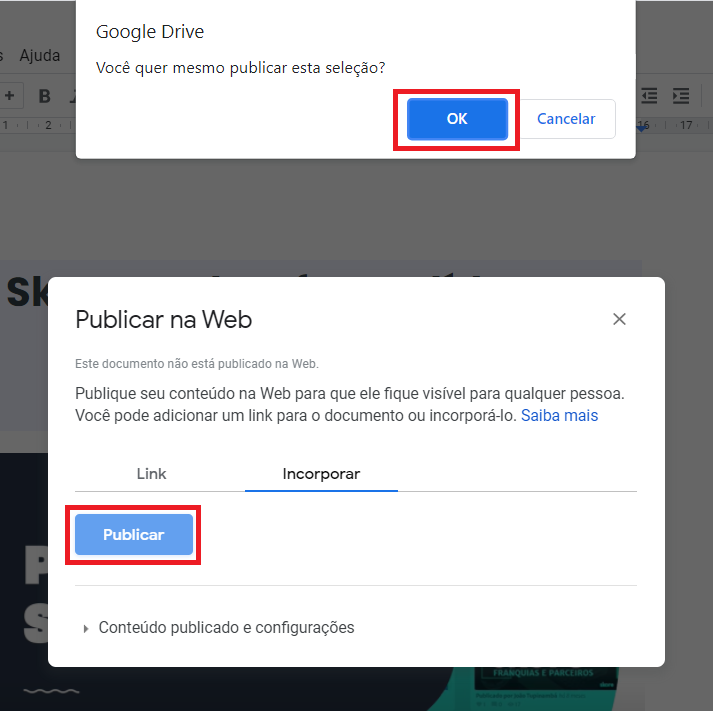Confirm publishing with the OK button
Viewport: 713px width, 711px height.
(x=457, y=119)
